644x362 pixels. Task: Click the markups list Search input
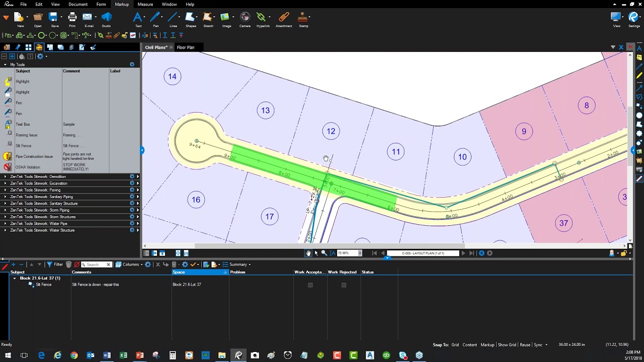click(x=95, y=264)
